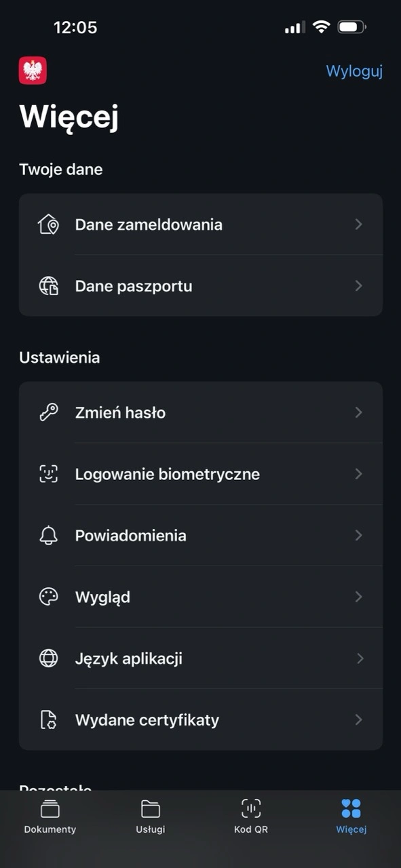
Task: Open Wydane certyfikaty via its chevron arrow
Action: pos(359,720)
